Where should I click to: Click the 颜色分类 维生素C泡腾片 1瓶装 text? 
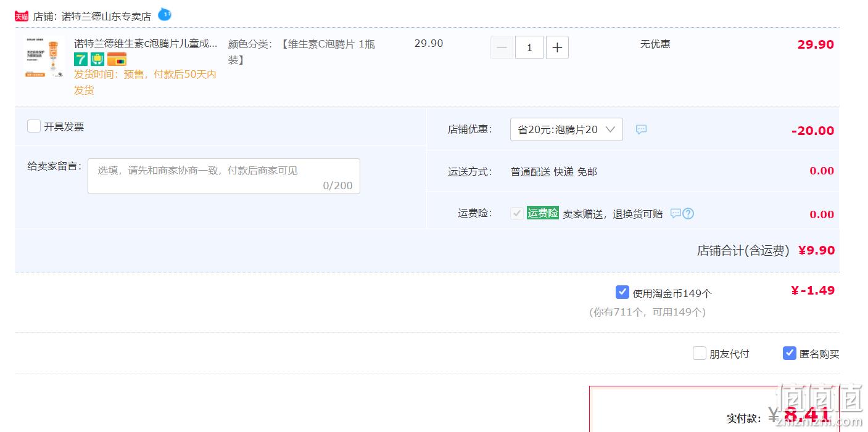click(302, 52)
